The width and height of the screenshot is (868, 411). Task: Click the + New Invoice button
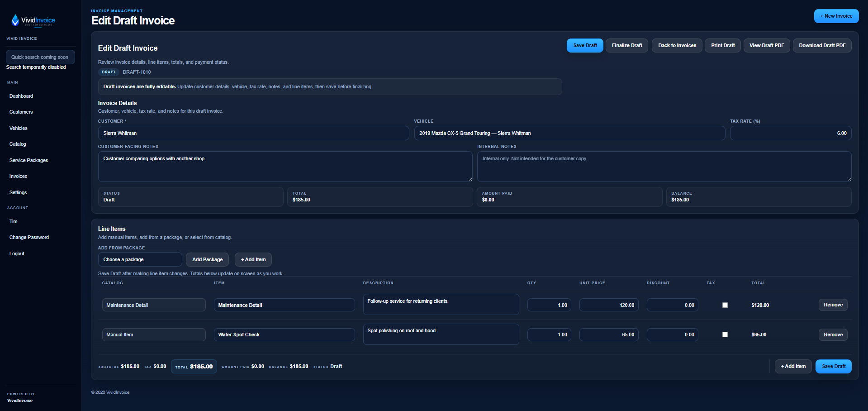coord(836,16)
